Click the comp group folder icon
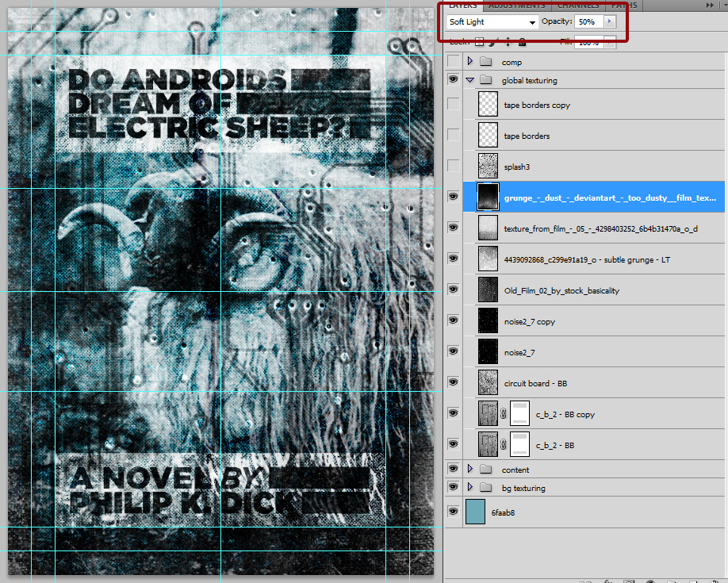Screen dimensions: 728x583 click(485, 61)
